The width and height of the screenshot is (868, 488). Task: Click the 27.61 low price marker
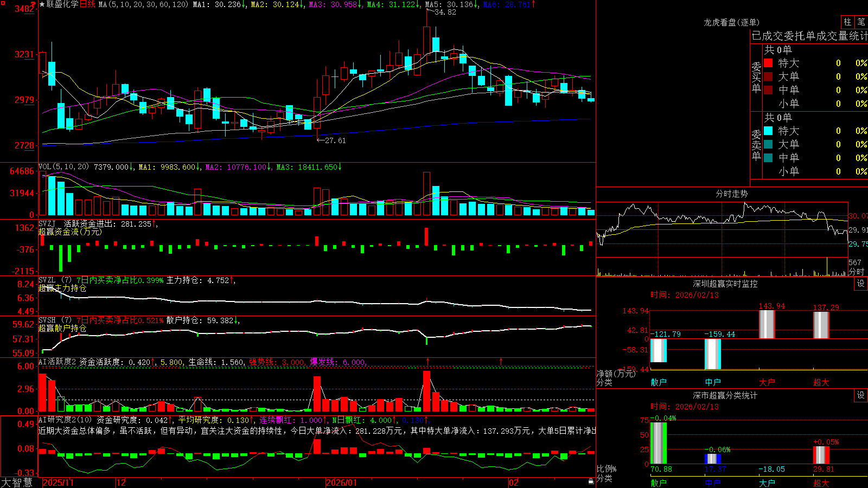click(x=335, y=140)
